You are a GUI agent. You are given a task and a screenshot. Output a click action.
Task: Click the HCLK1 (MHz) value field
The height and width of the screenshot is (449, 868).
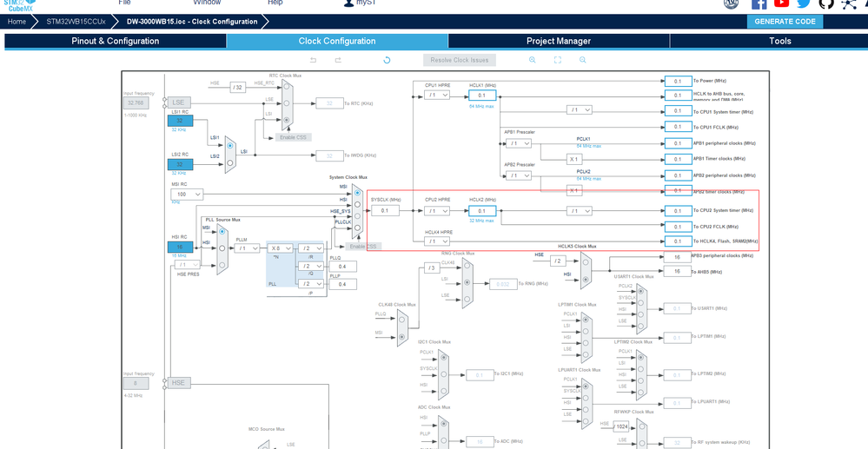coord(482,96)
